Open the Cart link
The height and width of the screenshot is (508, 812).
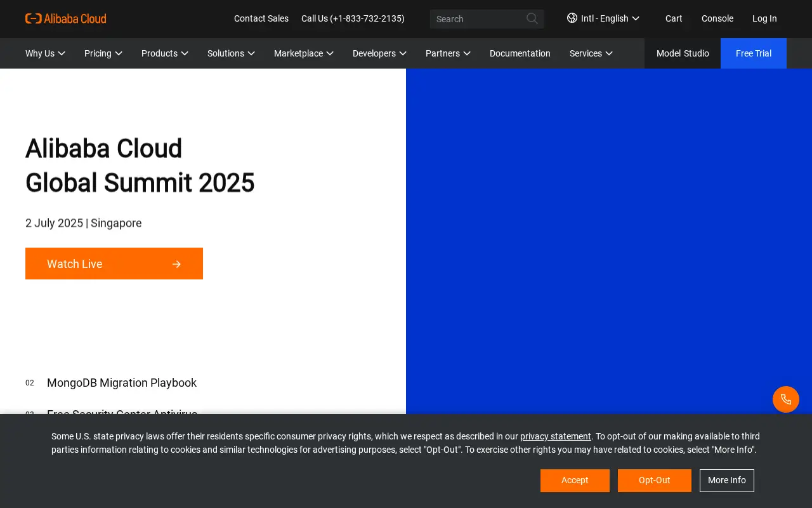coord(674,18)
